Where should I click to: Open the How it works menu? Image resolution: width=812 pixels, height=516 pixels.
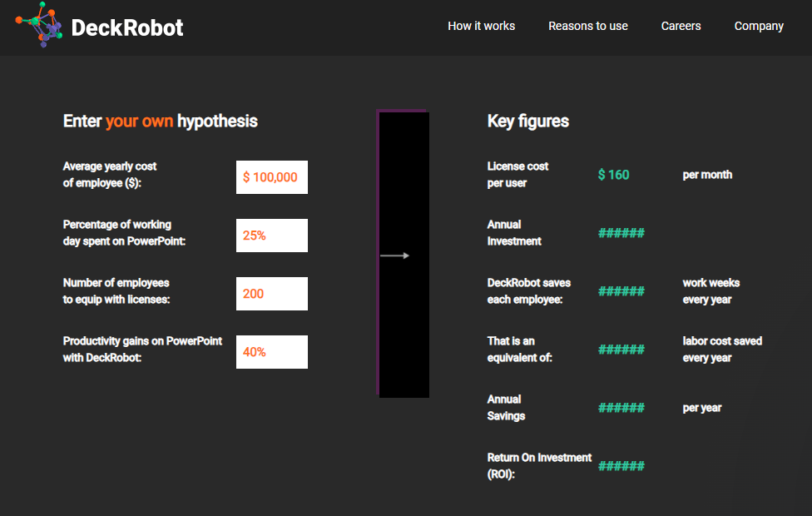click(481, 26)
